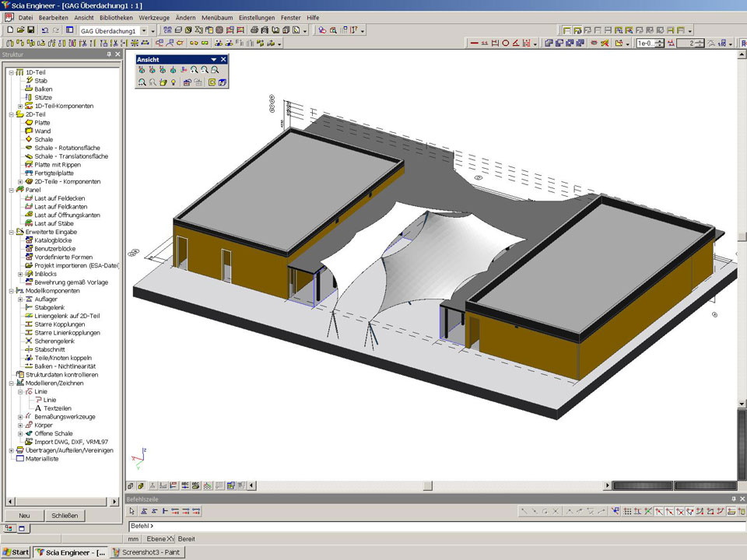747x560 pixels.
Task: Click the Neu button
Action: (24, 516)
